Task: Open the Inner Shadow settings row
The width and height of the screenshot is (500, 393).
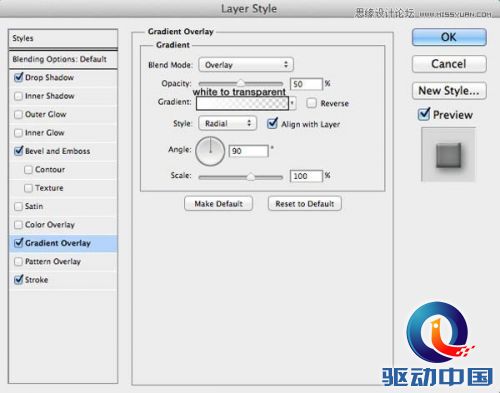Action: [63, 96]
